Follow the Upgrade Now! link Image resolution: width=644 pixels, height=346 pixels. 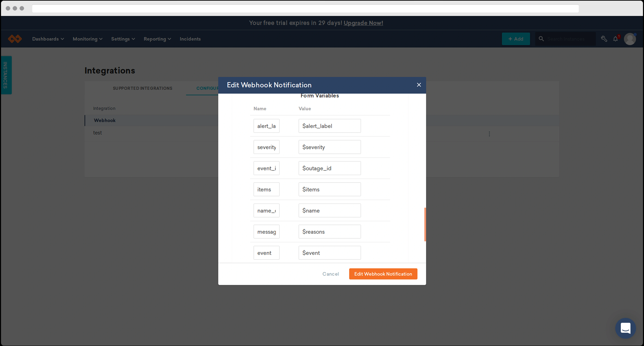[363, 23]
